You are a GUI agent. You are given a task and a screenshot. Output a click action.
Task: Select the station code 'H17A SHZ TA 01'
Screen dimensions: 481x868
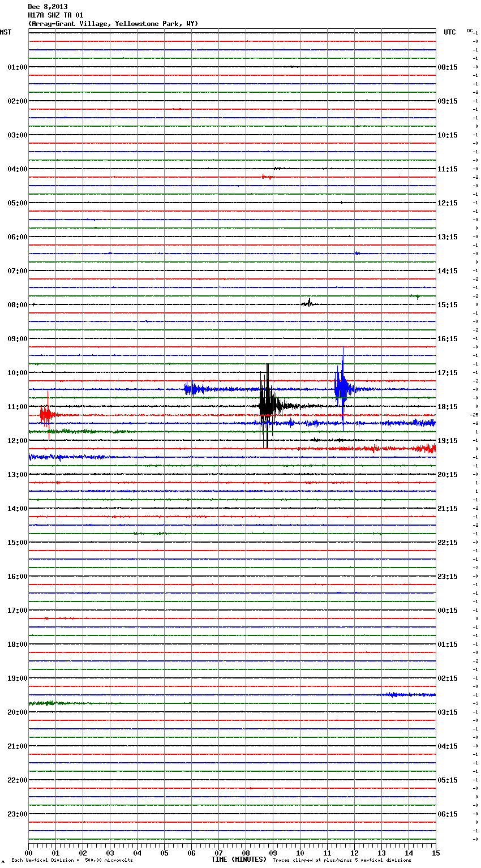click(x=55, y=15)
